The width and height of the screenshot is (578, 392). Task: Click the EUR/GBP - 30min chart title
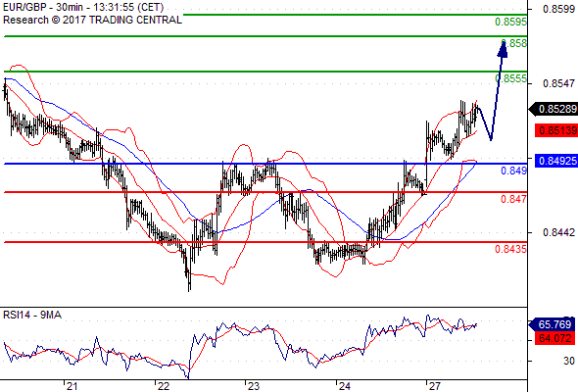pyautogui.click(x=42, y=8)
